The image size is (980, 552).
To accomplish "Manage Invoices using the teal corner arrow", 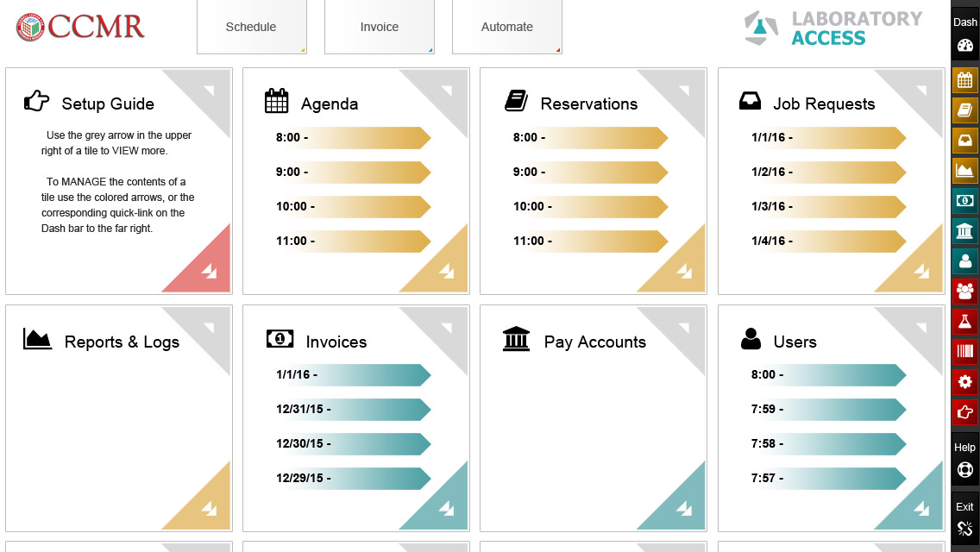I will tap(446, 509).
